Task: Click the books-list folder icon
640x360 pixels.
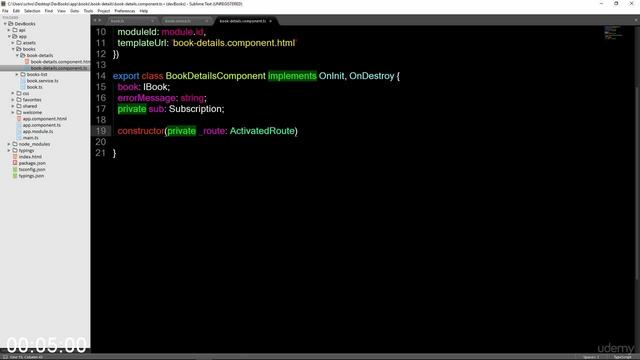Action: (23, 74)
